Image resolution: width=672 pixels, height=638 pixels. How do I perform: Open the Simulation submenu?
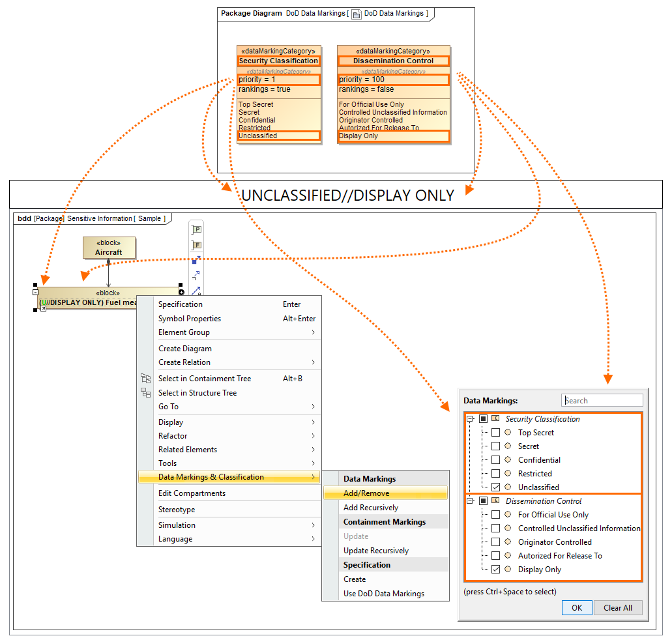[229, 525]
